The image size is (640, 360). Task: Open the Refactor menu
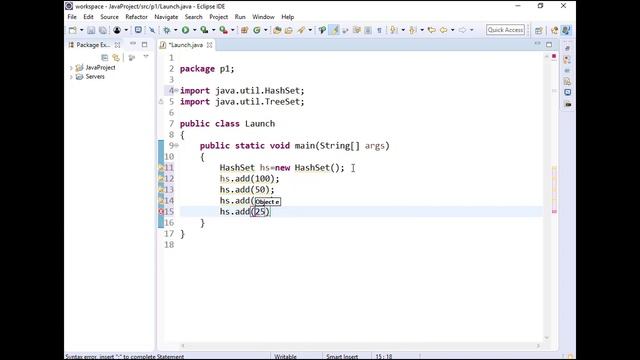(136, 17)
